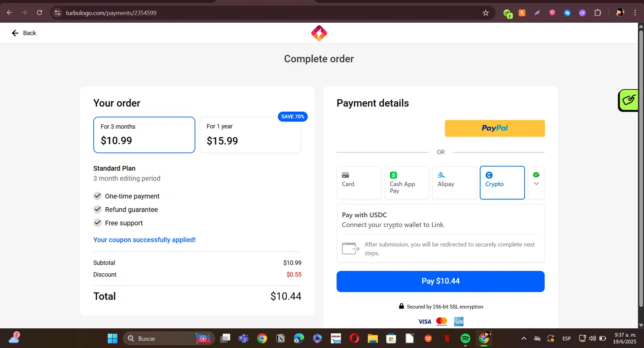This screenshot has height=348, width=644.
Task: Click the Refund guarantee checkmark
Action: click(x=97, y=209)
